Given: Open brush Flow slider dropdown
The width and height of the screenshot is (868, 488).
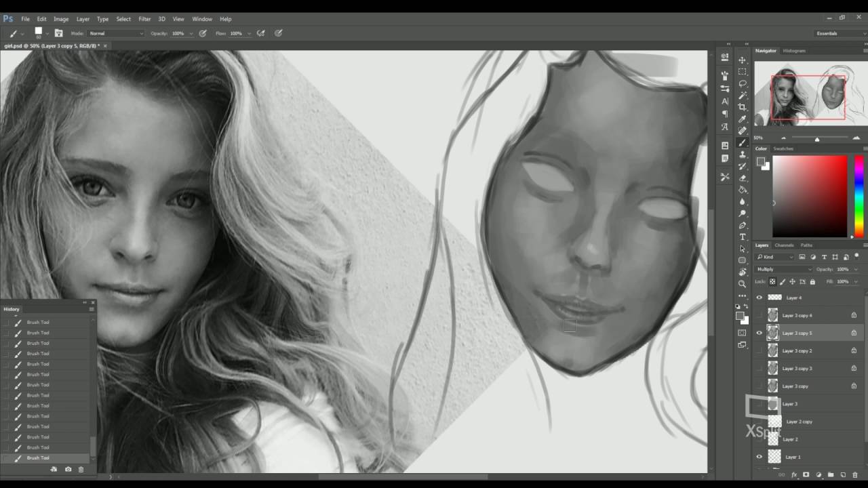Looking at the screenshot, I should tap(249, 33).
